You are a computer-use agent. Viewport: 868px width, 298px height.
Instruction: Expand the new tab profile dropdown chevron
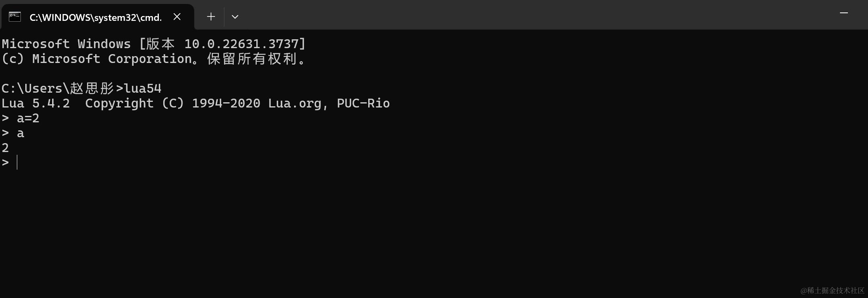(235, 17)
